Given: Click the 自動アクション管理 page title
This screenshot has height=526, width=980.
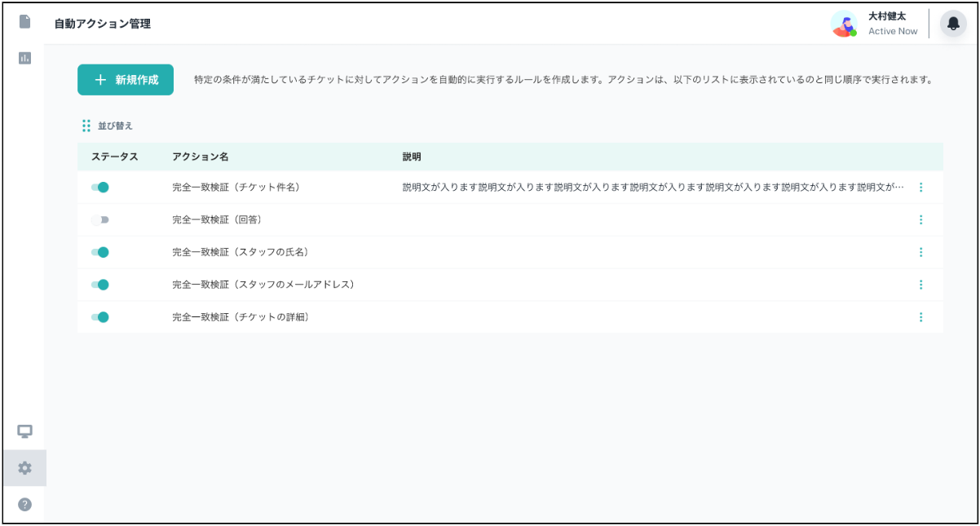Looking at the screenshot, I should pyautogui.click(x=102, y=24).
